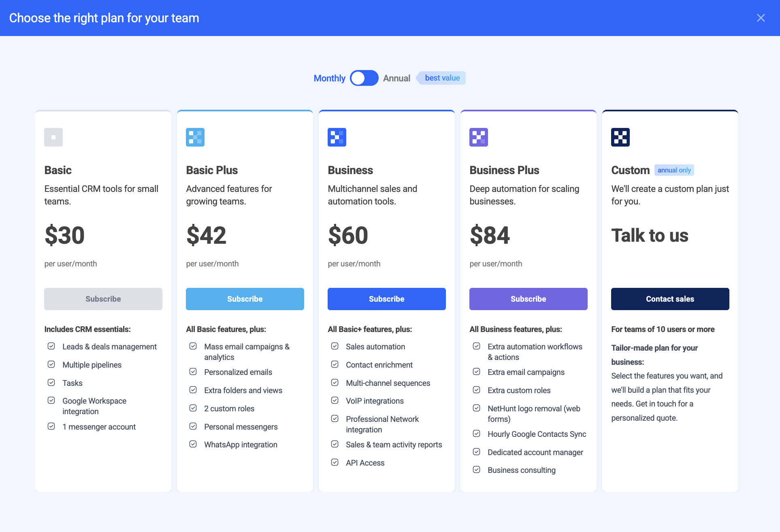Image resolution: width=780 pixels, height=532 pixels.
Task: Click check icon beside API Access
Action: tap(335, 462)
